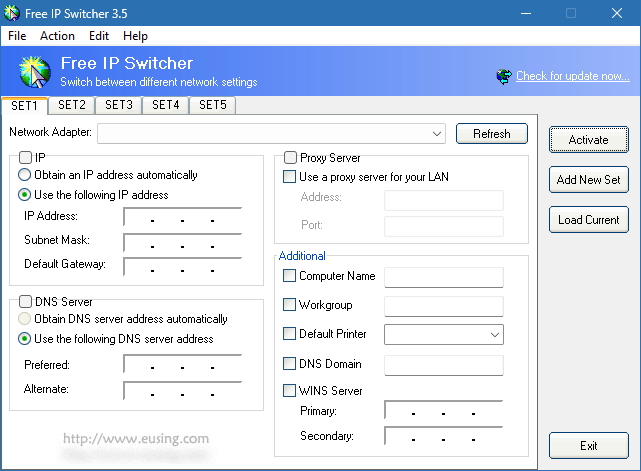This screenshot has width=641, height=471.
Task: Check the Workgroup checkbox
Action: coord(289,304)
